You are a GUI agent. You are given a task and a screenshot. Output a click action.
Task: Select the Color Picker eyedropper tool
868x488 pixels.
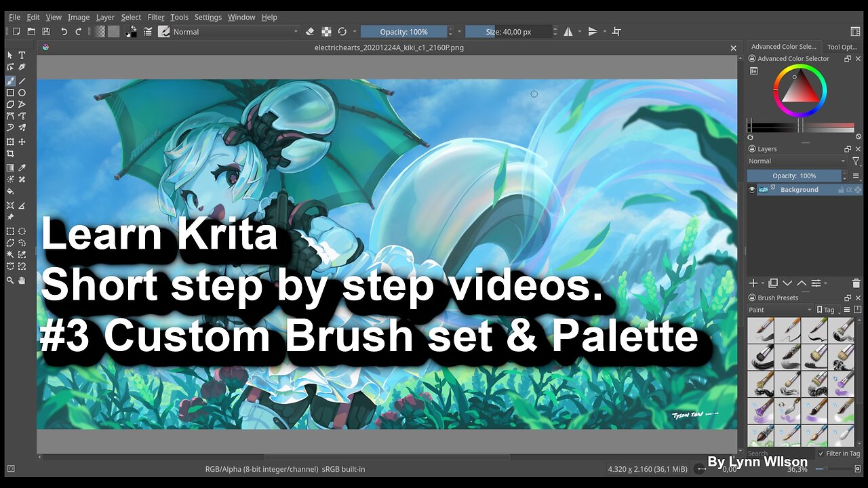[22, 167]
